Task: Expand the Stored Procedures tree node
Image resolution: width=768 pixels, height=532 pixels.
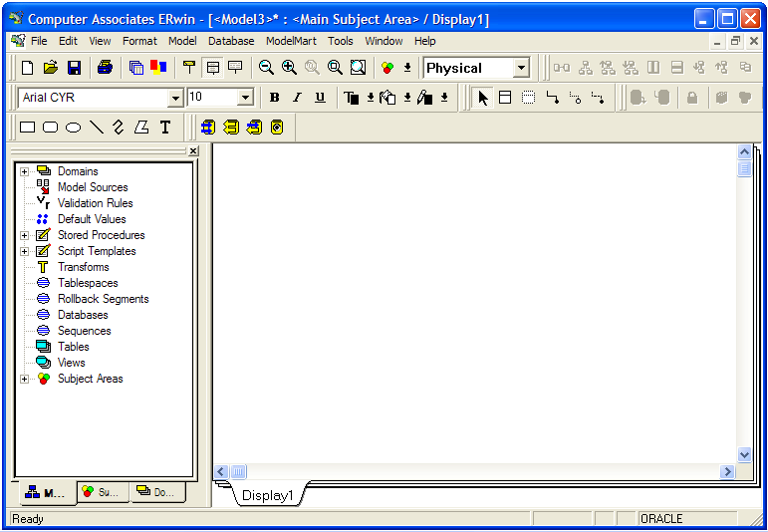Action: point(24,235)
